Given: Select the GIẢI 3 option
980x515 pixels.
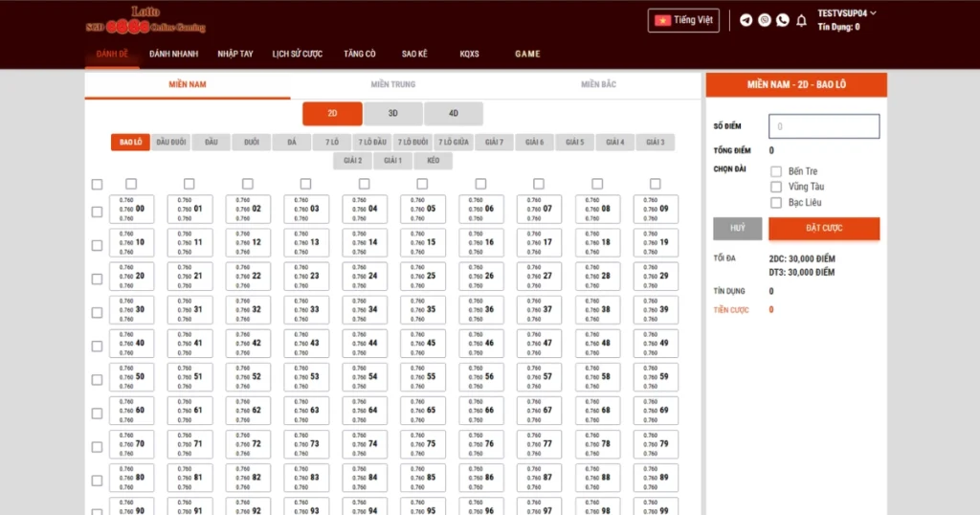Looking at the screenshot, I should (x=655, y=142).
